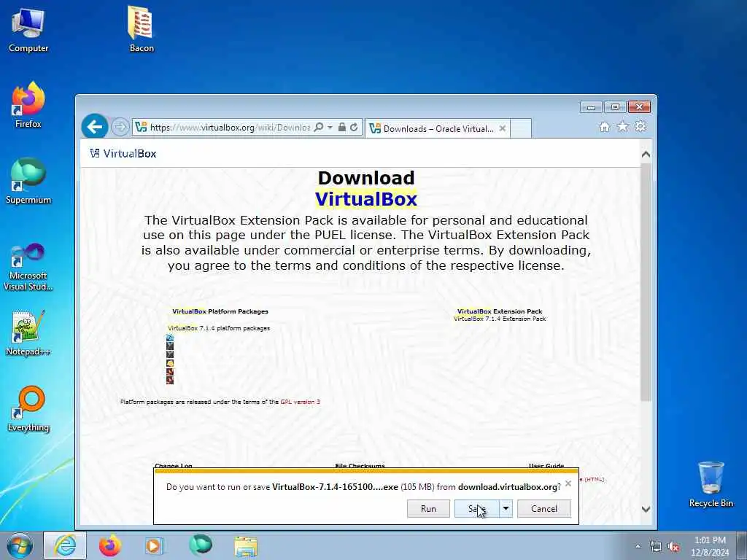Click the search magnifier in address bar

click(319, 127)
